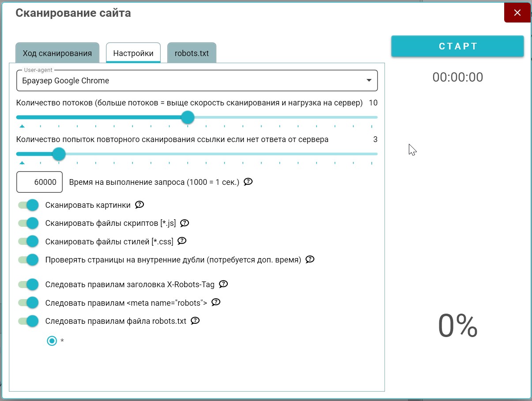This screenshot has width=532, height=401.
Task: Close the 'Сканирование сайта' dialog
Action: coord(517,13)
